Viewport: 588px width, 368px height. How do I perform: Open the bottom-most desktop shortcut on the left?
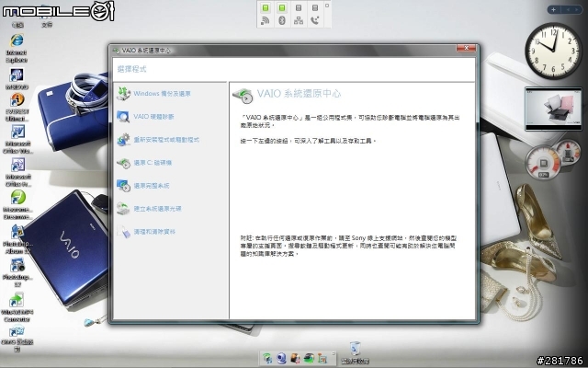point(17,339)
